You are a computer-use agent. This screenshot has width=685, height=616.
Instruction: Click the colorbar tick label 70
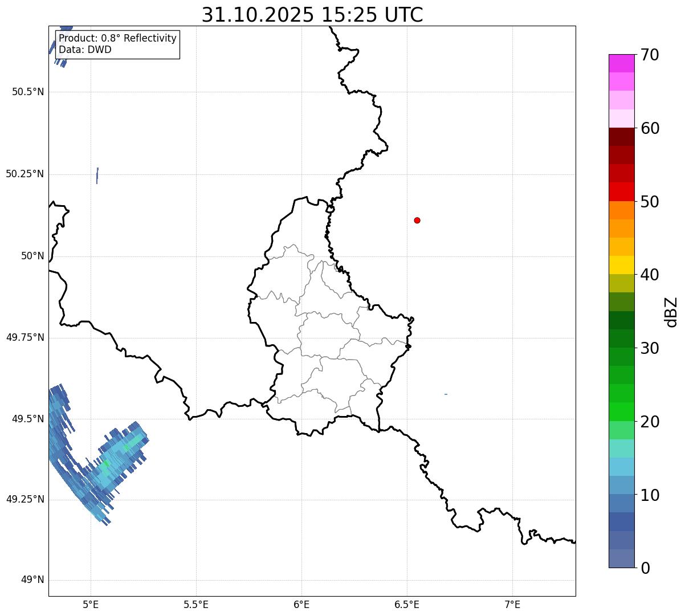pos(650,55)
